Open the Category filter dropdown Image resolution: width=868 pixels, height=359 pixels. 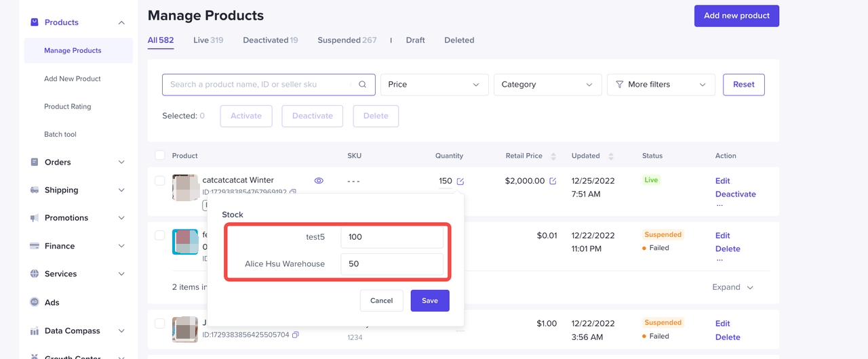547,85
